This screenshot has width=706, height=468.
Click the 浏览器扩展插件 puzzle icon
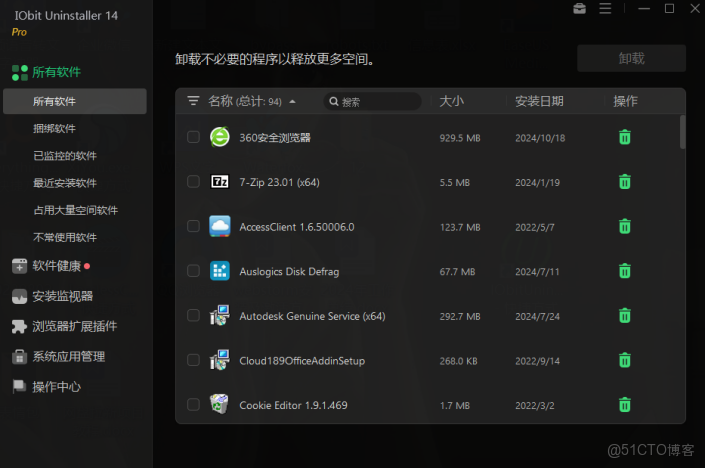(x=19, y=327)
